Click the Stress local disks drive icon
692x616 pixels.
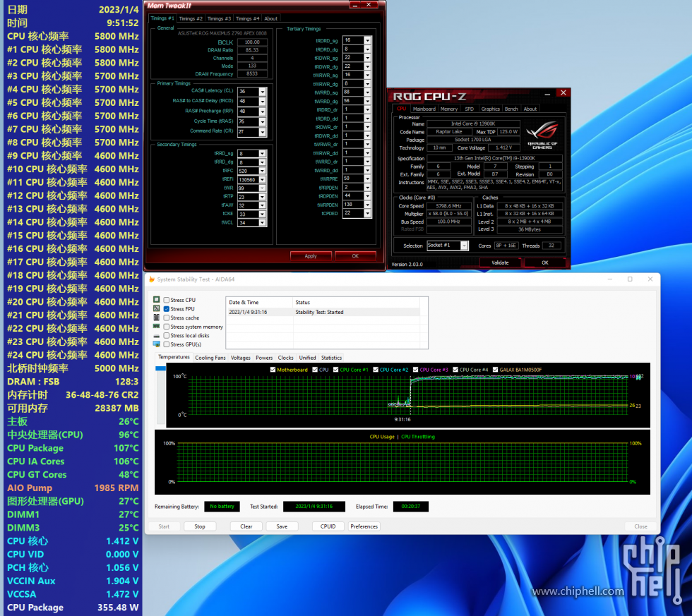click(x=156, y=336)
